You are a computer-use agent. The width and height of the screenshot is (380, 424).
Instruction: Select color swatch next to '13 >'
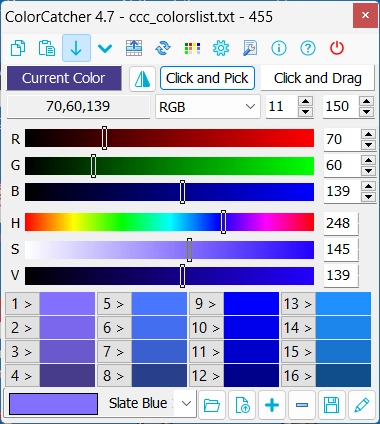[x=343, y=304]
